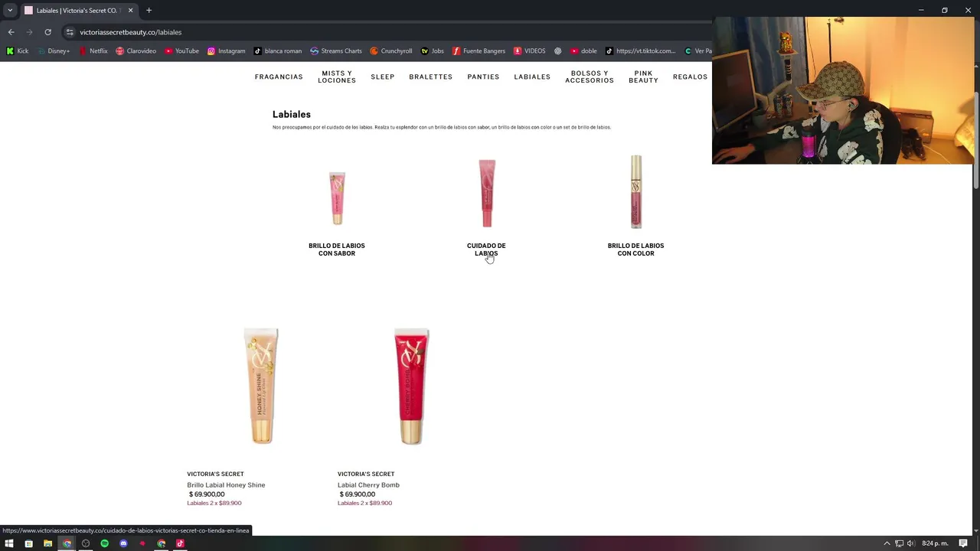The image size is (980, 551).
Task: Open the Fuente Bangers bookmark
Action: (x=479, y=51)
